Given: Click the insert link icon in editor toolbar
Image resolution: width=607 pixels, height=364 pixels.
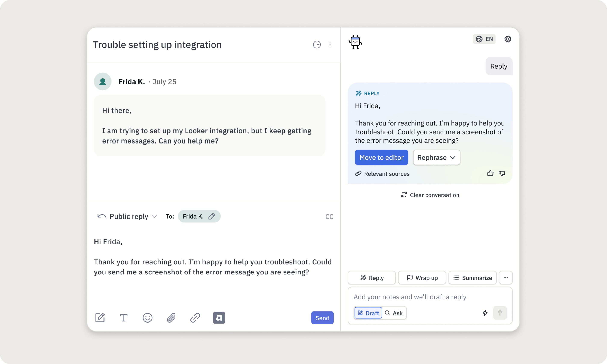Looking at the screenshot, I should click(x=195, y=318).
